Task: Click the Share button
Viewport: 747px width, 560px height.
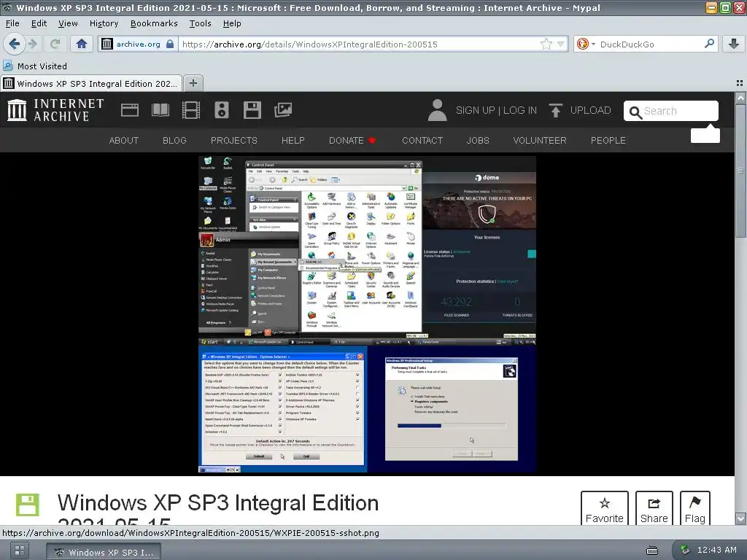Action: pos(654,508)
